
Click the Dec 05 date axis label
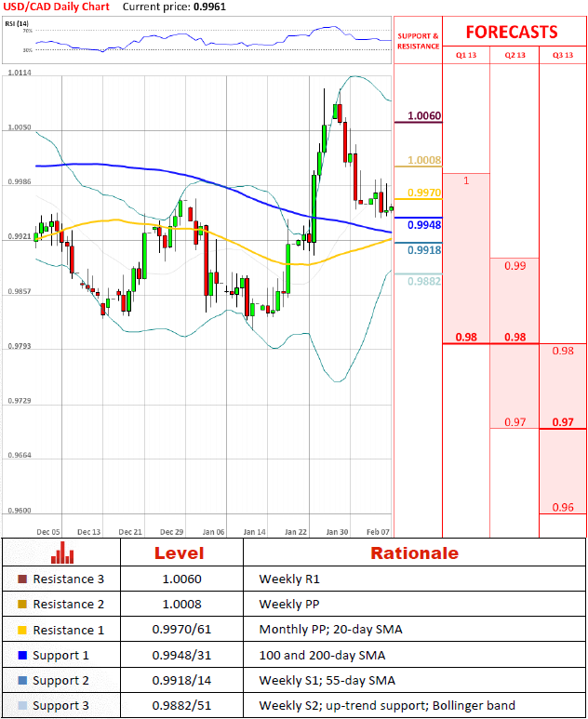pos(48,532)
